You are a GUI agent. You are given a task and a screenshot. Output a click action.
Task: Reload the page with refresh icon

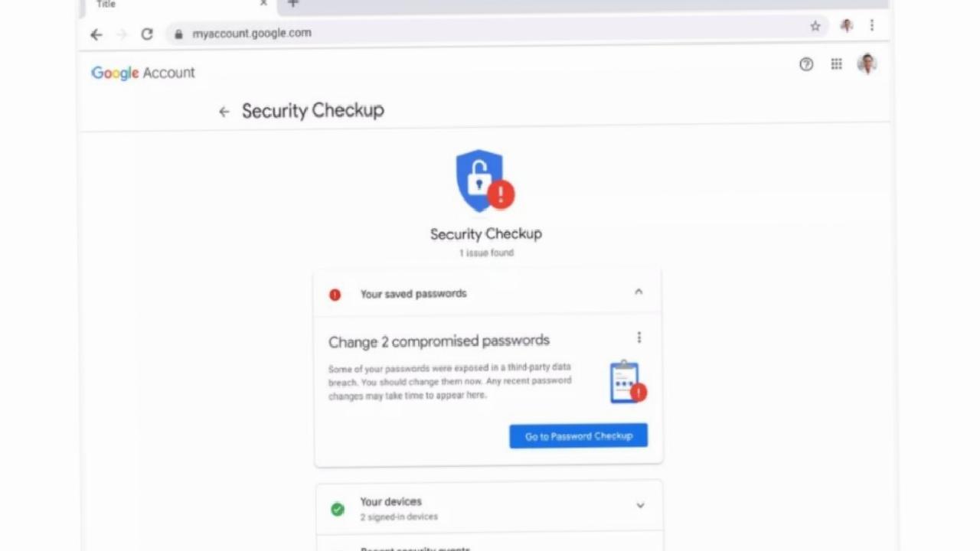(147, 34)
